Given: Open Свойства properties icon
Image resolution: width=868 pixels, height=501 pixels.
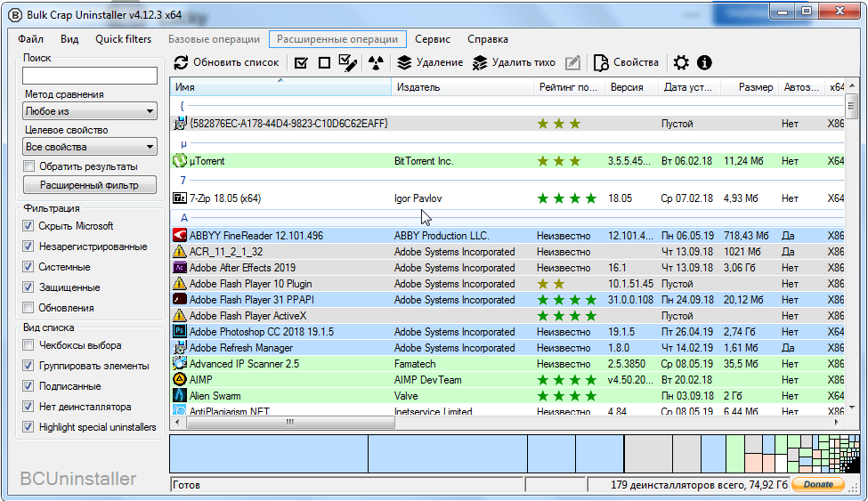Looking at the screenshot, I should pos(601,62).
